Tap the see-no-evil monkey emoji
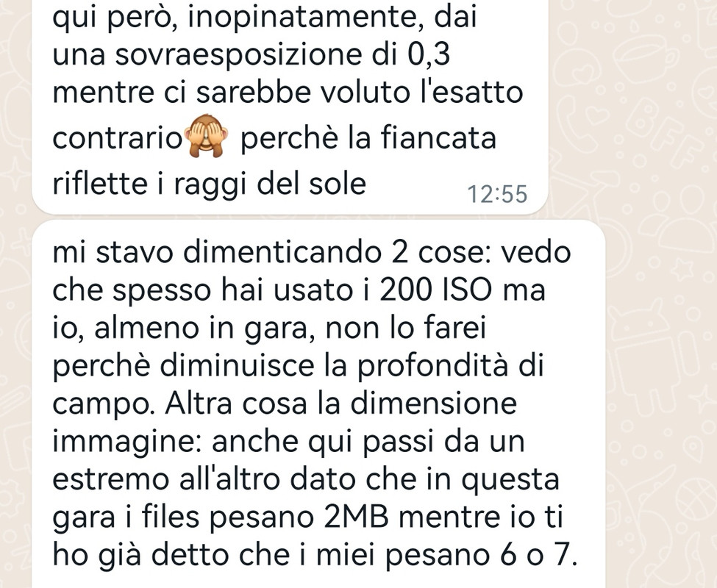This screenshot has height=588, width=717. pyautogui.click(x=205, y=136)
